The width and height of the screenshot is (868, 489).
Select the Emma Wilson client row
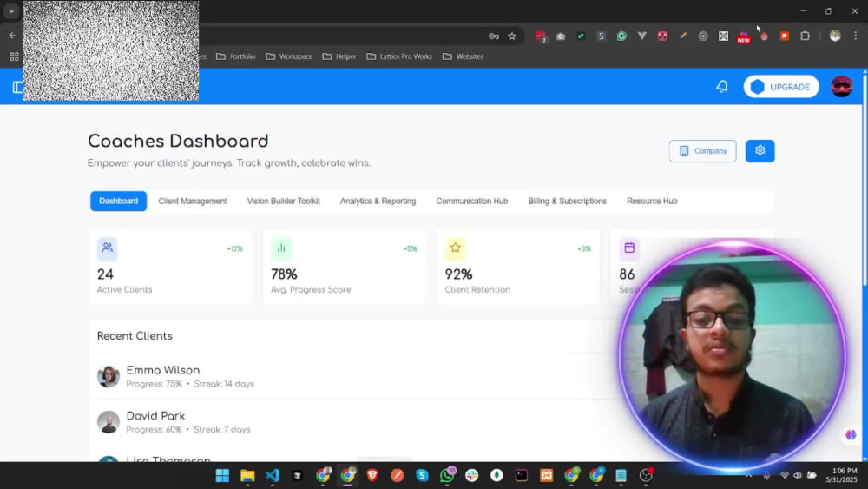[354, 377]
